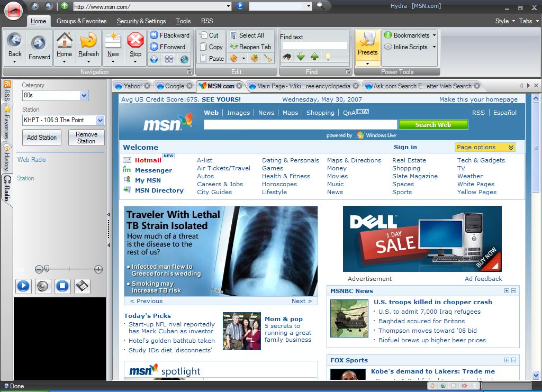Image resolution: width=542 pixels, height=392 pixels.
Task: Click the green down-arrow find next icon
Action: pyautogui.click(x=301, y=57)
